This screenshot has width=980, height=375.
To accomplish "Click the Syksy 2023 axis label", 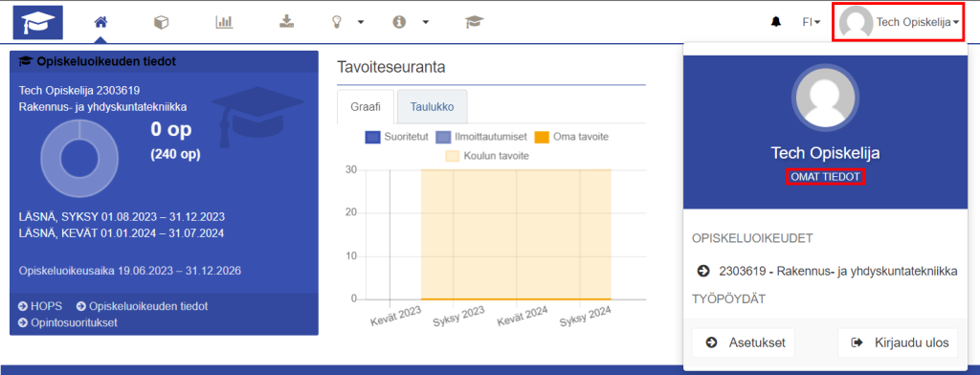I will click(x=458, y=317).
